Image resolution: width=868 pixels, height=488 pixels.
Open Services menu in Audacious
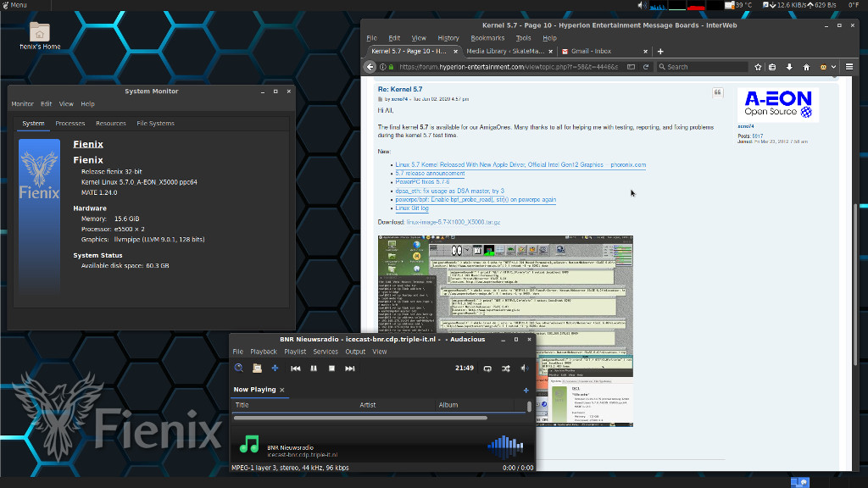[x=325, y=352]
